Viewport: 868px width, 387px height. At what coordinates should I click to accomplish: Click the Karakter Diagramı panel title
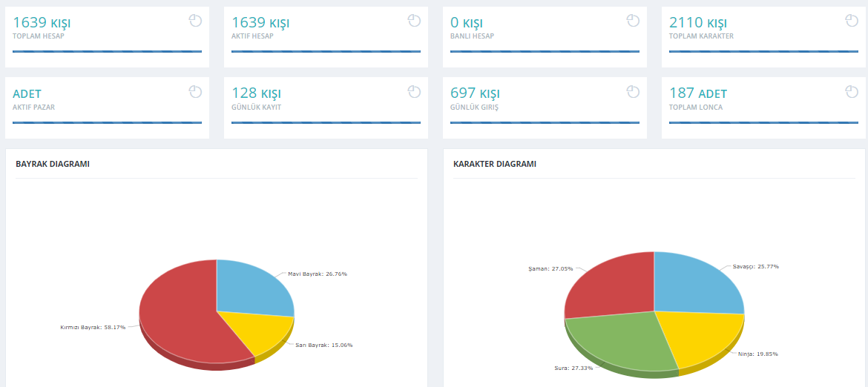pos(494,164)
